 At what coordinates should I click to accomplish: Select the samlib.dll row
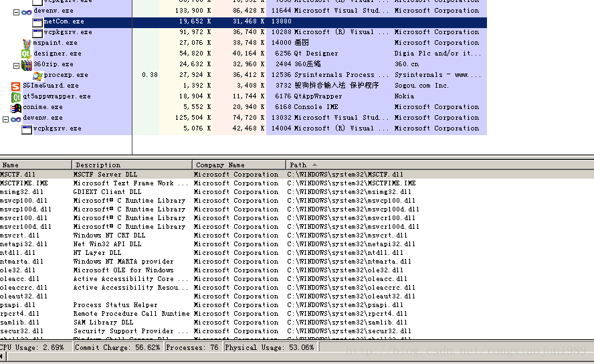[x=297, y=323]
